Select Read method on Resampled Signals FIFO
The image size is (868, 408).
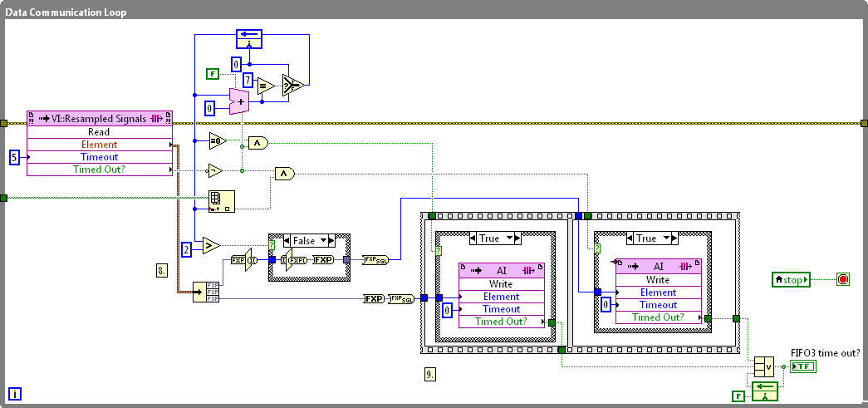(99, 132)
